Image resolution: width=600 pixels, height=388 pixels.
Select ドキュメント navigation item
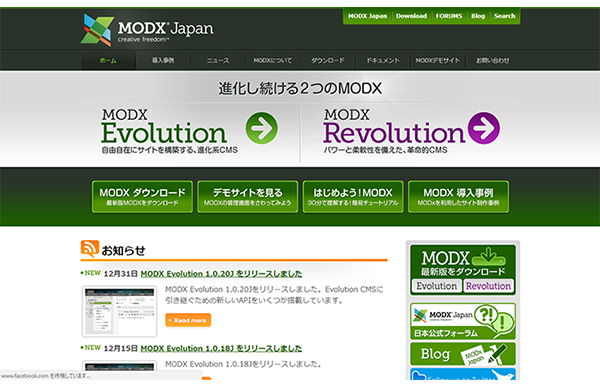click(x=383, y=60)
